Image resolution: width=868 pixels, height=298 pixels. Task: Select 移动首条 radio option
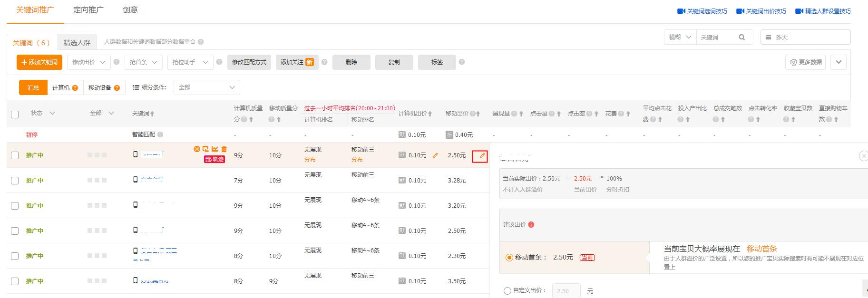pos(509,258)
